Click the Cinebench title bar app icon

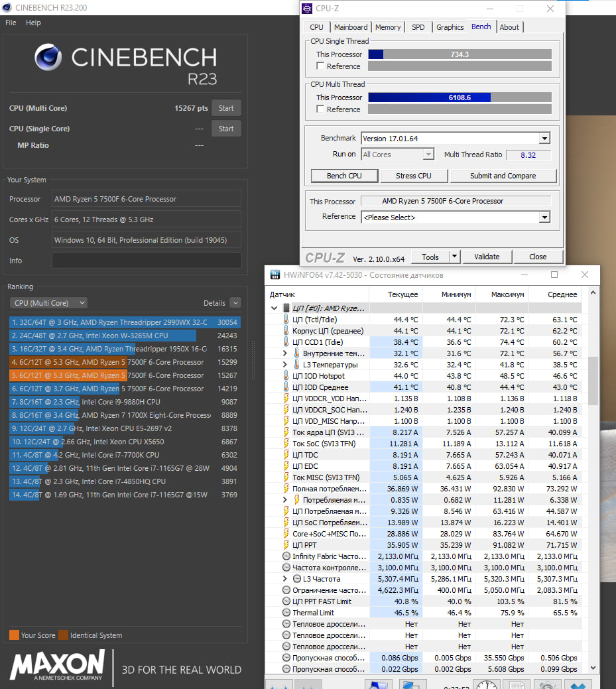[x=7, y=7]
